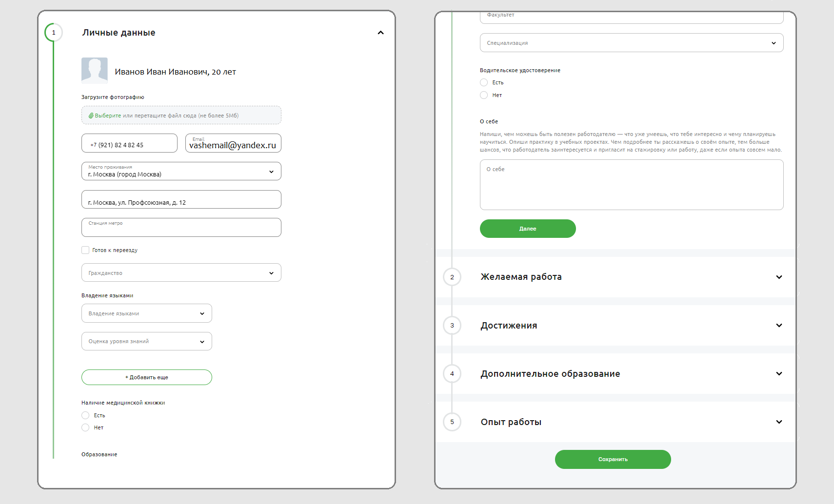Collapse the Личные данные section chevron

pyautogui.click(x=380, y=33)
